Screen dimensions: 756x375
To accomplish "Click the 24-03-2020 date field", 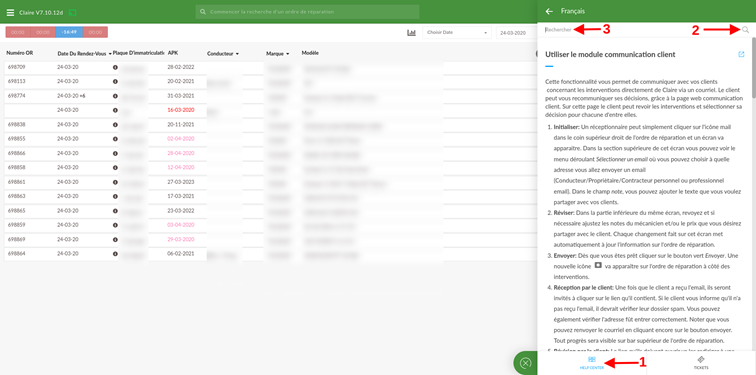I will pos(516,33).
